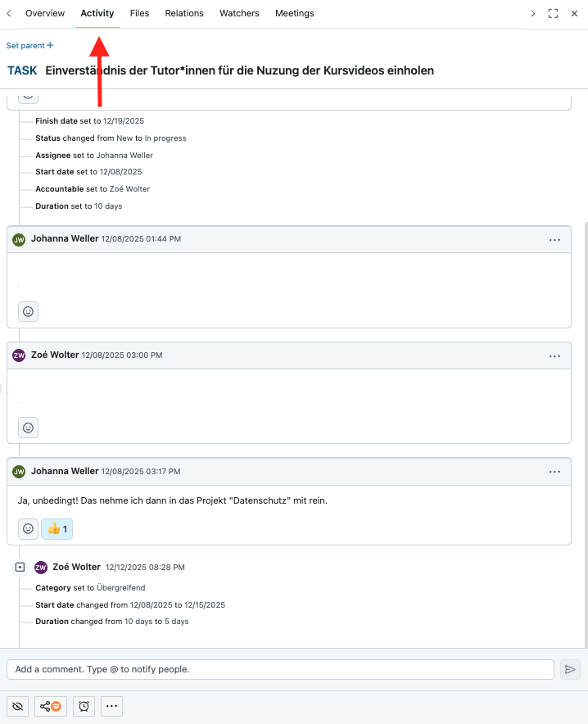Go back using the left chevron arrow
Viewport: 588px width, 724px height.
8,13
